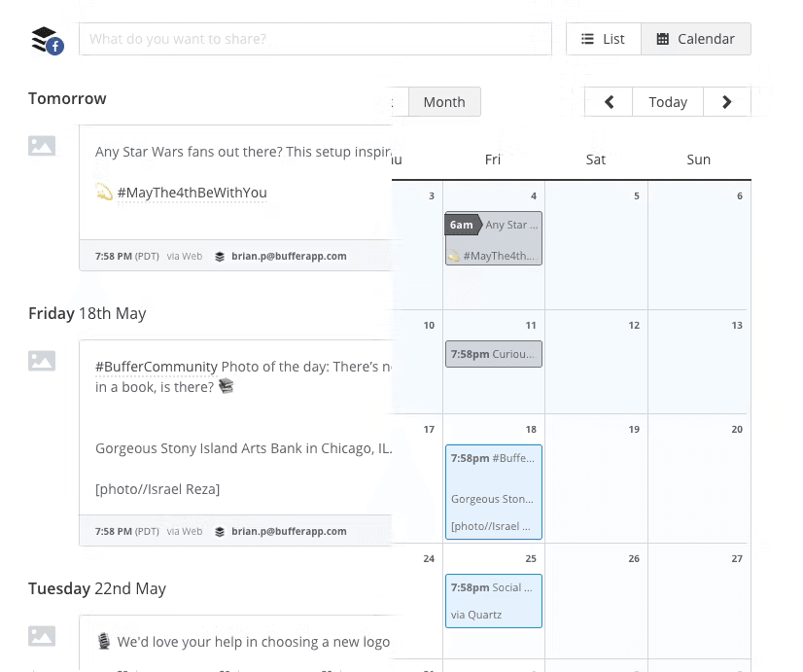Click the Sat column header
The width and height of the screenshot is (803, 672).
click(595, 159)
